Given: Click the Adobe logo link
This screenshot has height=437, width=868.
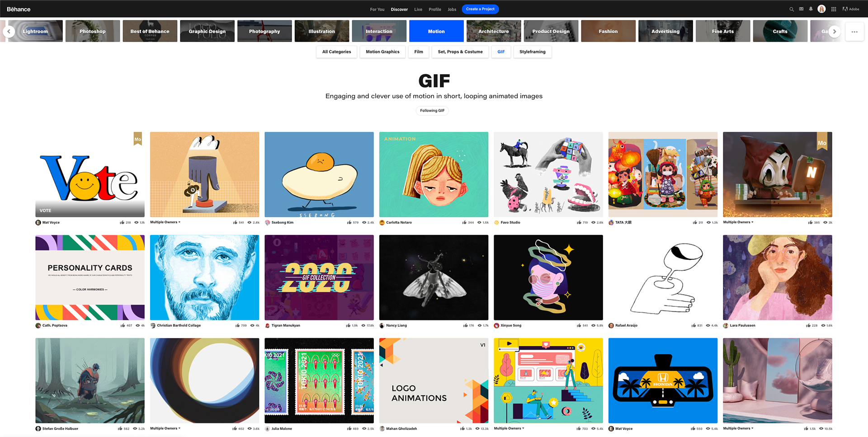Looking at the screenshot, I should tap(851, 9).
